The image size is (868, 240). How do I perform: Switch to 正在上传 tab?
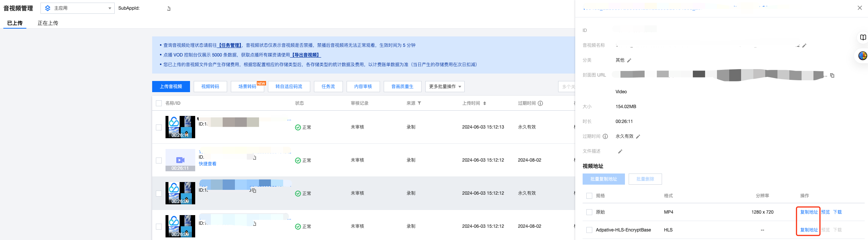click(48, 23)
